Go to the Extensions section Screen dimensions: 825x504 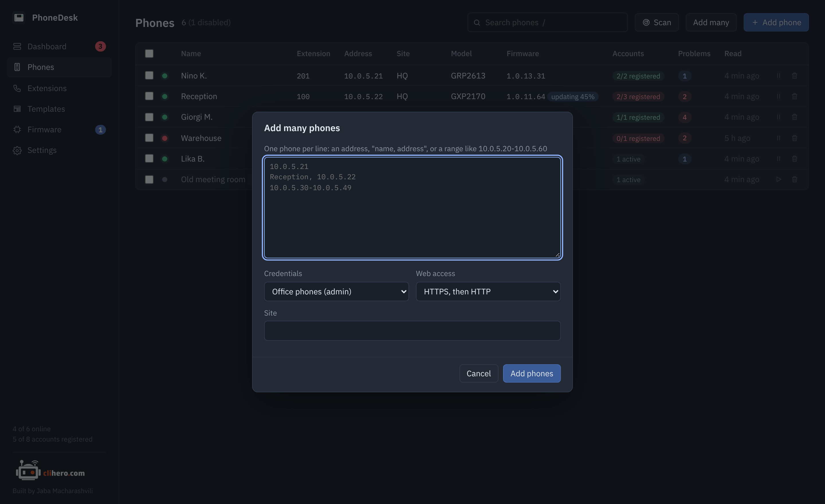pos(59,88)
